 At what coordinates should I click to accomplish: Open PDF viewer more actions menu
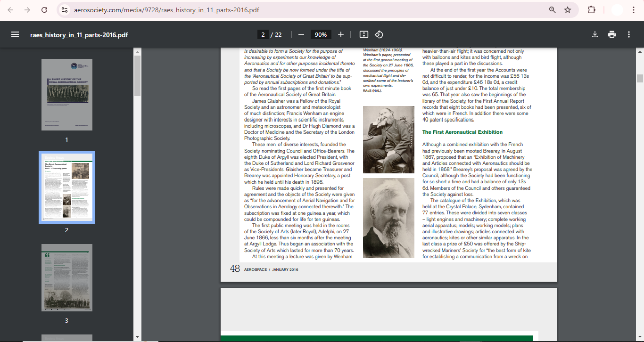point(629,34)
